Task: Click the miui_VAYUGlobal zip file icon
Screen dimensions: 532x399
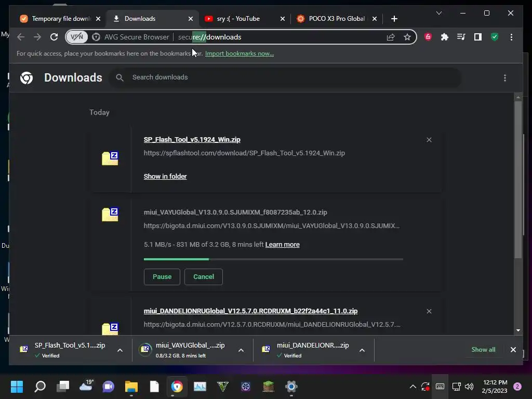Action: point(110,215)
